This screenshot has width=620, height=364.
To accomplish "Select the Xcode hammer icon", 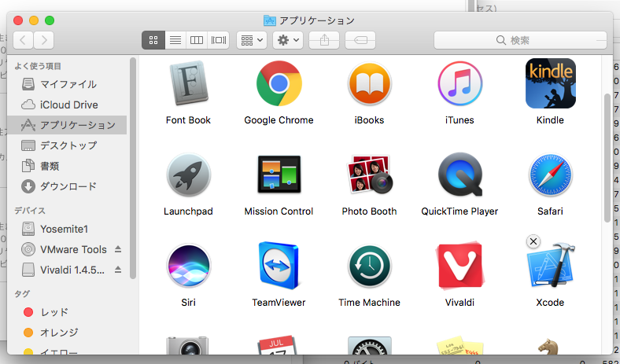I will pos(550,265).
